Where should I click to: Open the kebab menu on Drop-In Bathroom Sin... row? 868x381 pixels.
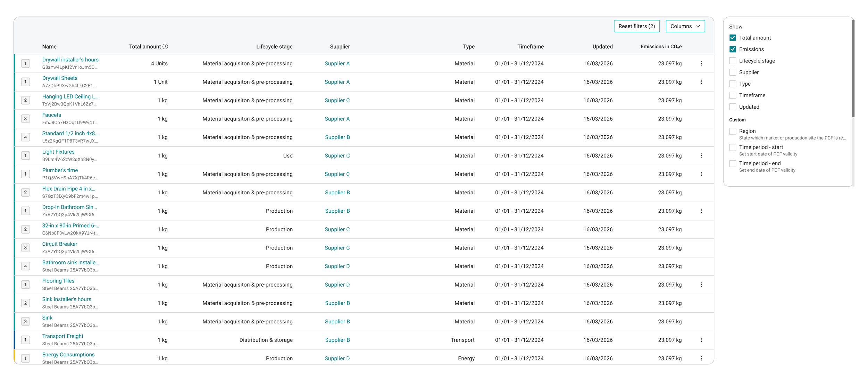pos(701,211)
